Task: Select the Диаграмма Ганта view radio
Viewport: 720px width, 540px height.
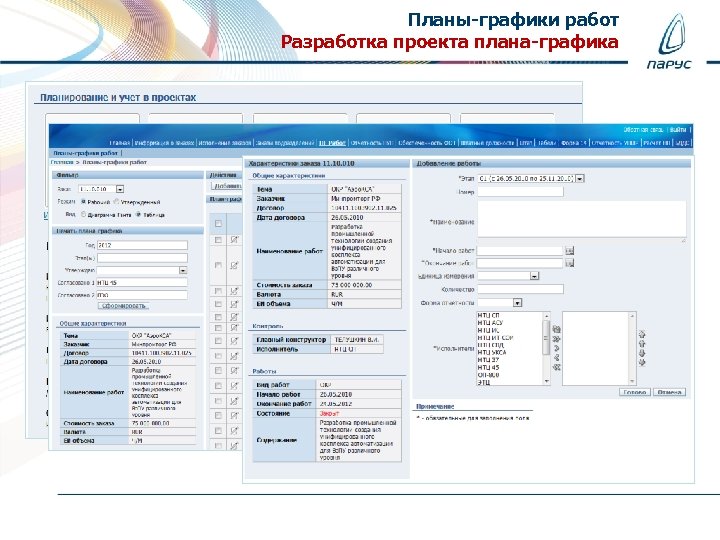Action: coord(84,214)
